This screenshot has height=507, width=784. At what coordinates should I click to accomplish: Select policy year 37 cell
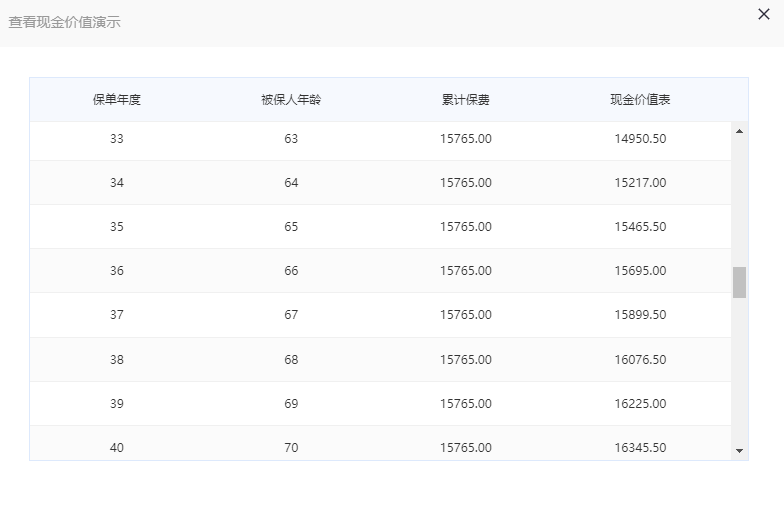[x=116, y=314]
